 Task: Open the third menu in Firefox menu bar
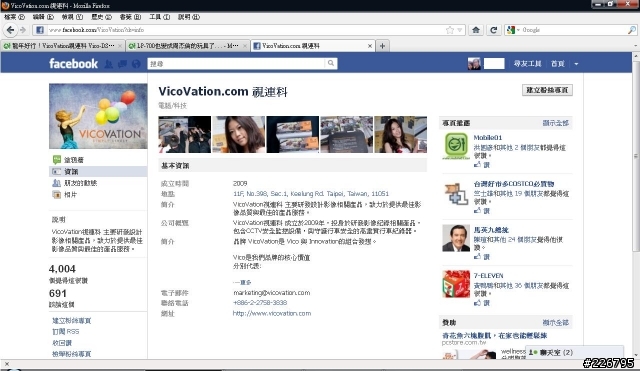[72, 17]
